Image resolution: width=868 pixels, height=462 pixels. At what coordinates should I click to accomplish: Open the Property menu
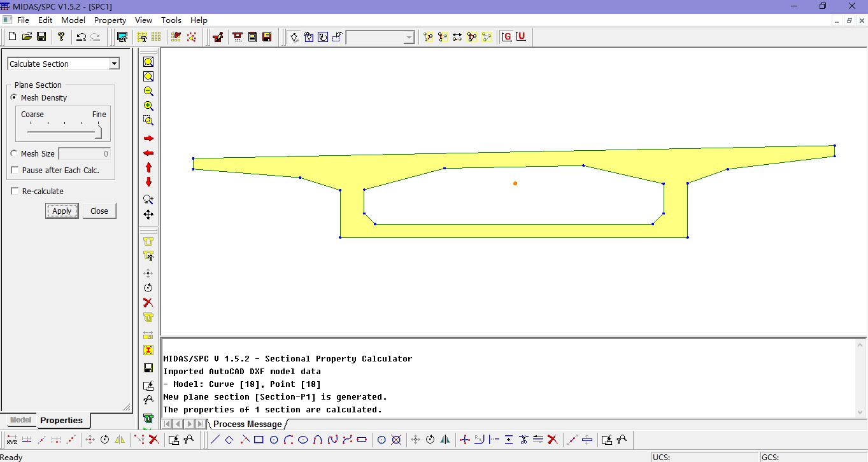(x=110, y=20)
